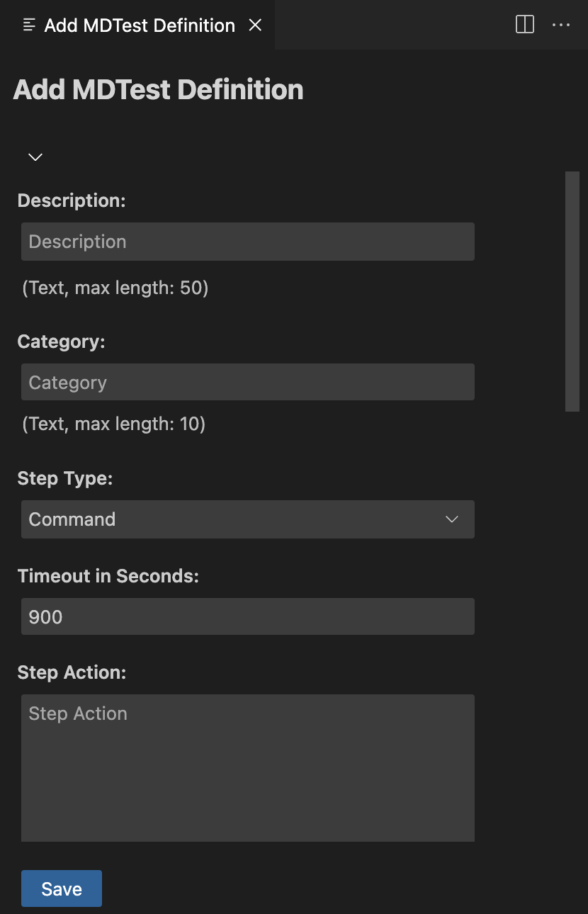Click the "Description:" field label
The image size is (588, 914).
coord(72,201)
